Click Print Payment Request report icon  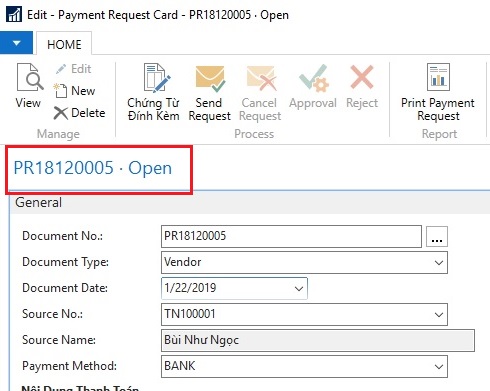tap(438, 77)
